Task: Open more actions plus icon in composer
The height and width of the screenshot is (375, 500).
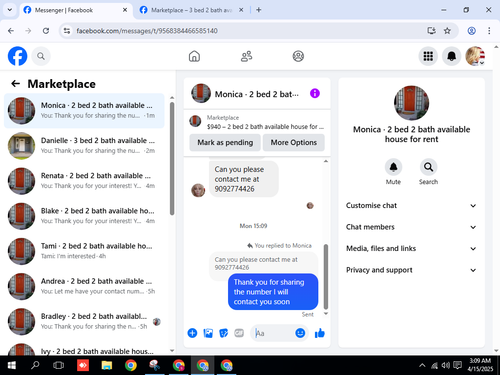Action: click(192, 333)
